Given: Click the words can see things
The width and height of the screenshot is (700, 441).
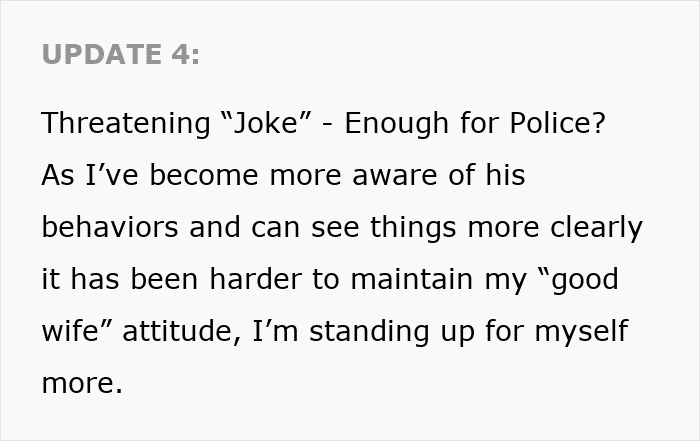Looking at the screenshot, I should [x=354, y=228].
